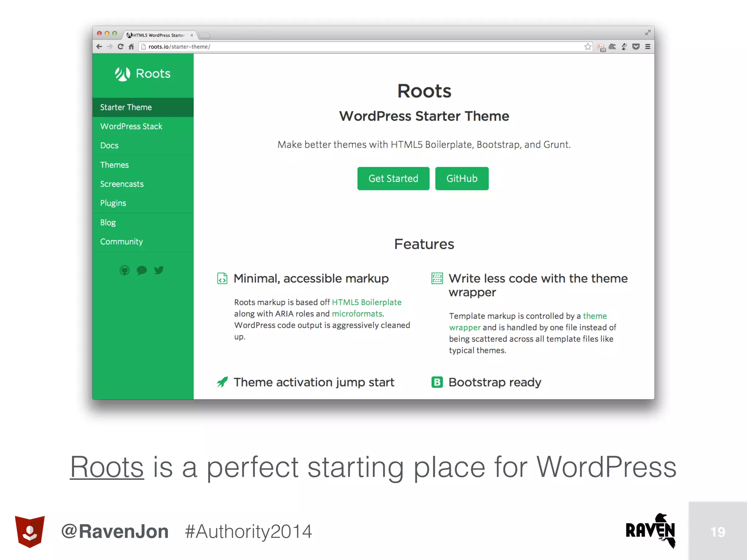The image size is (747, 560).
Task: Click the WordPress Starter Theme heading
Action: click(424, 116)
